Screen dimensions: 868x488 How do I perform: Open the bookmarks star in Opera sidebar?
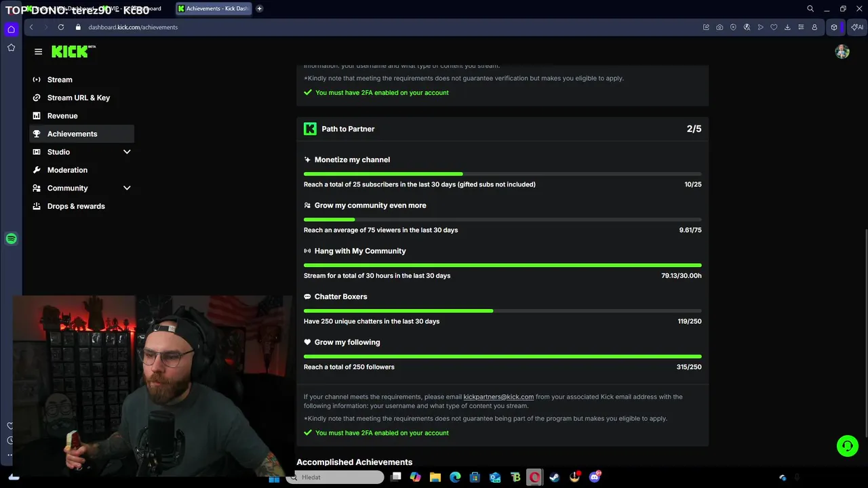tap(11, 47)
